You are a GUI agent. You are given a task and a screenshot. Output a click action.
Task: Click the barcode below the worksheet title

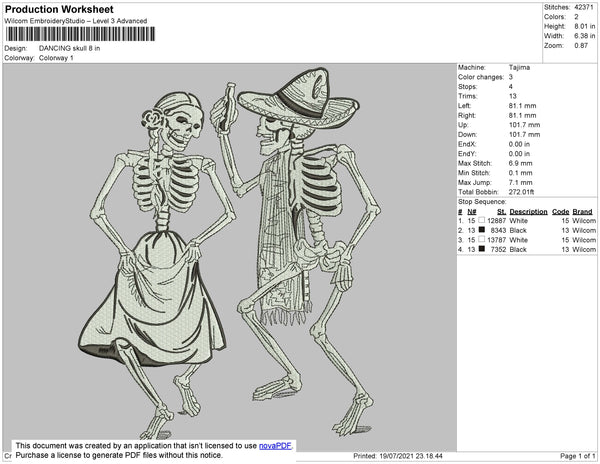(78, 34)
